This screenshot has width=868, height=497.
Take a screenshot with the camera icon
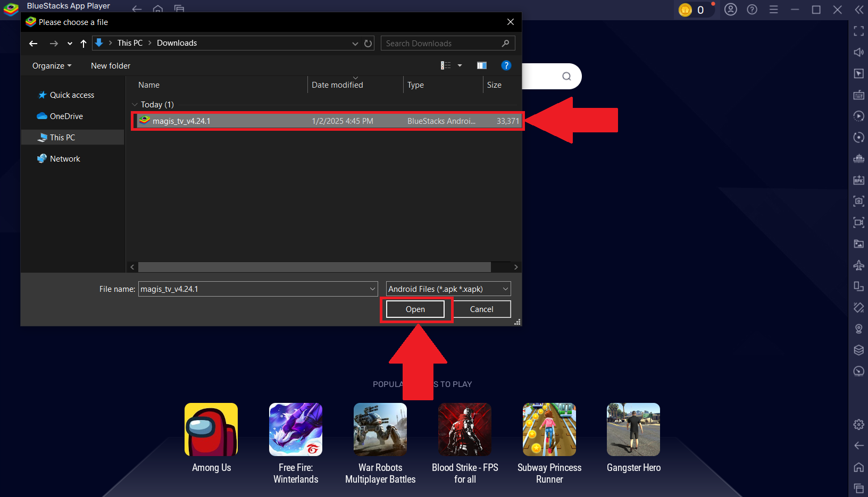tap(858, 201)
